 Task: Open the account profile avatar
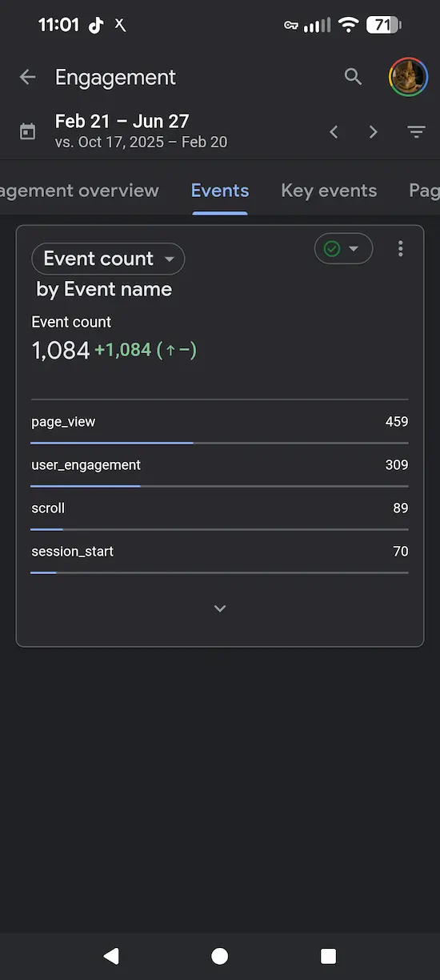point(408,77)
